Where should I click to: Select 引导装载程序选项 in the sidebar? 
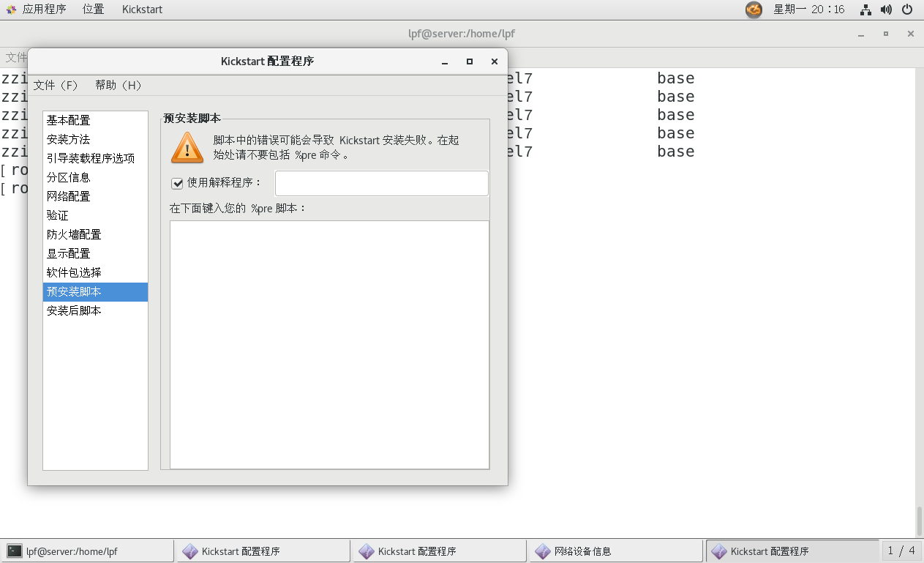(95, 158)
